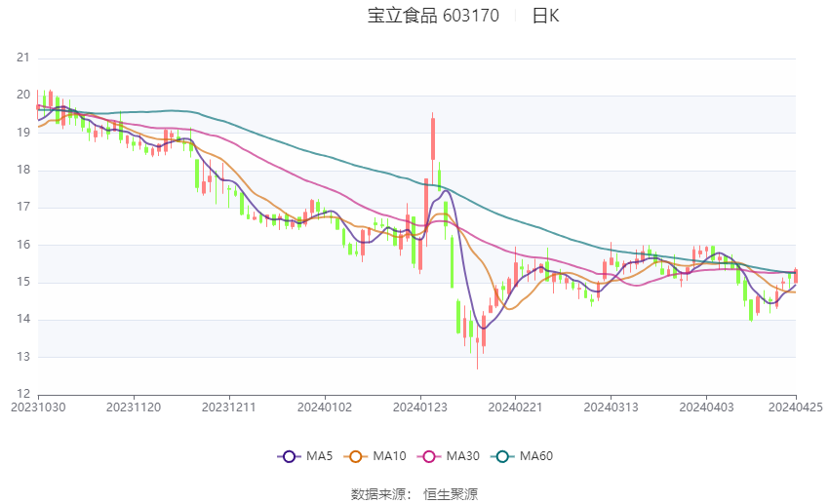Click the 20 price axis label
This screenshot has width=829, height=504.
click(23, 96)
